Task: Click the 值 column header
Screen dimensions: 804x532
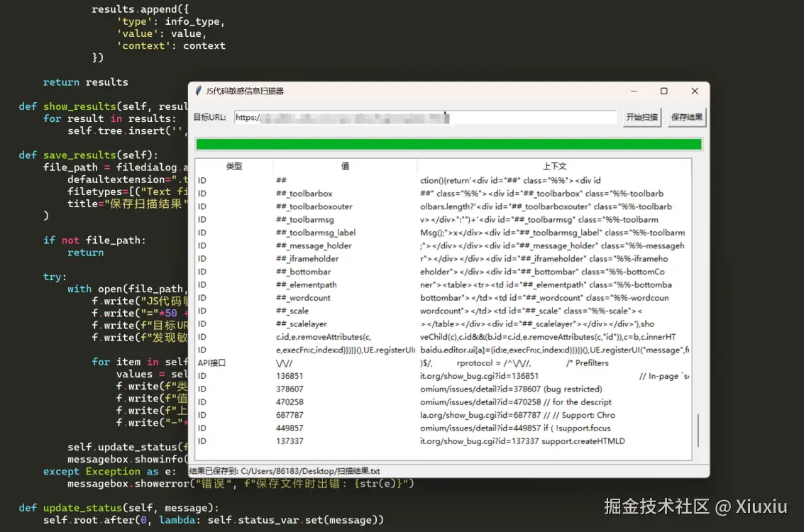Action: pyautogui.click(x=345, y=166)
